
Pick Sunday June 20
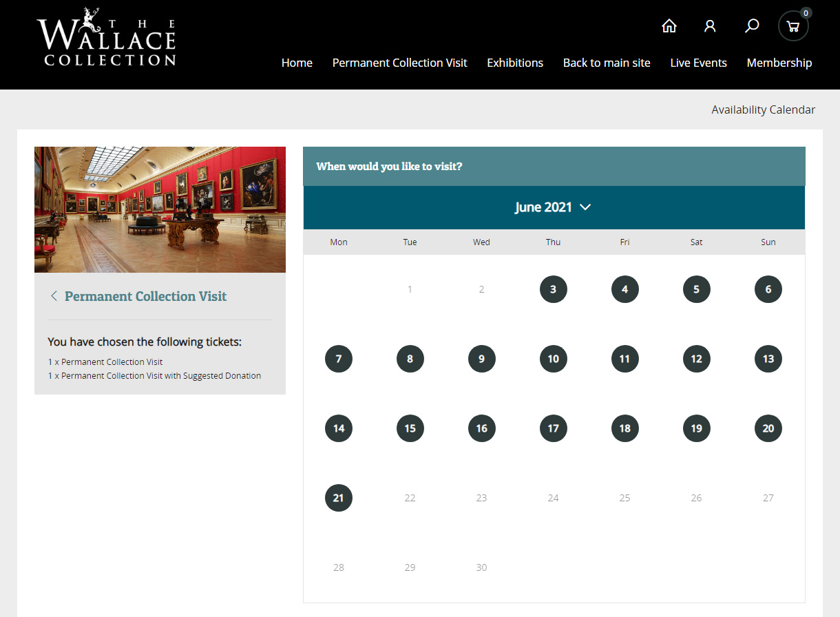point(768,428)
